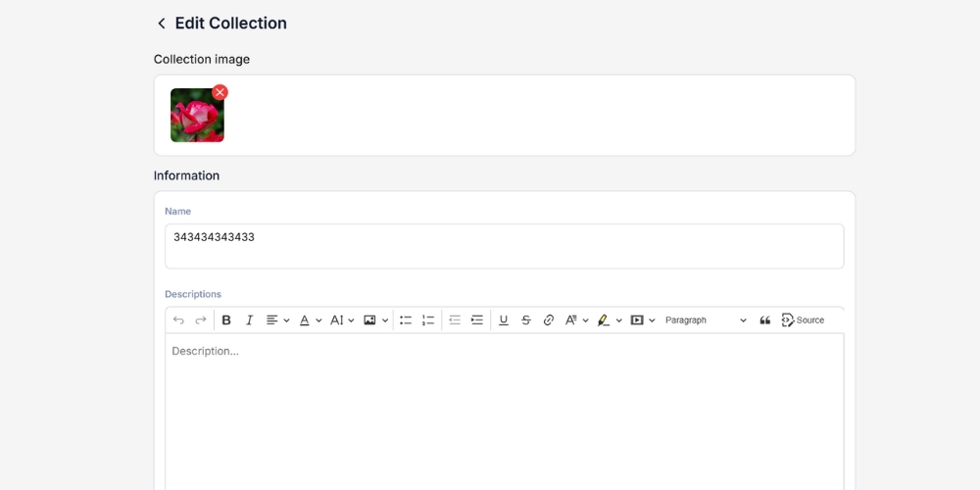Open the Paragraph heading dropdown
The height and width of the screenshot is (490, 980).
[x=706, y=320]
